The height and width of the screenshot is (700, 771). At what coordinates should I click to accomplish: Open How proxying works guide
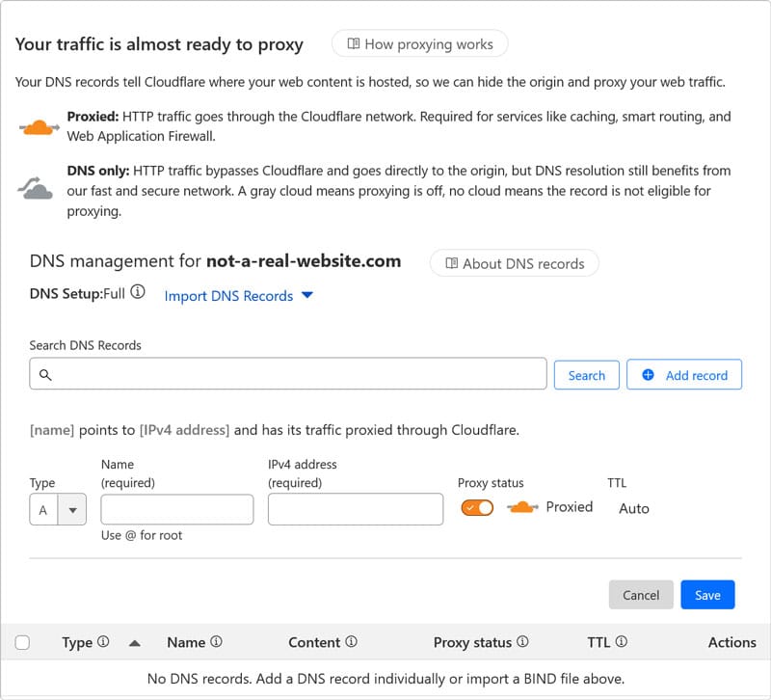click(x=419, y=43)
